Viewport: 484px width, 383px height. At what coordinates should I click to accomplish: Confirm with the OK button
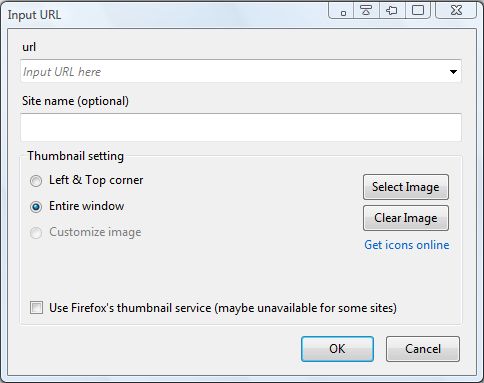pyautogui.click(x=337, y=349)
